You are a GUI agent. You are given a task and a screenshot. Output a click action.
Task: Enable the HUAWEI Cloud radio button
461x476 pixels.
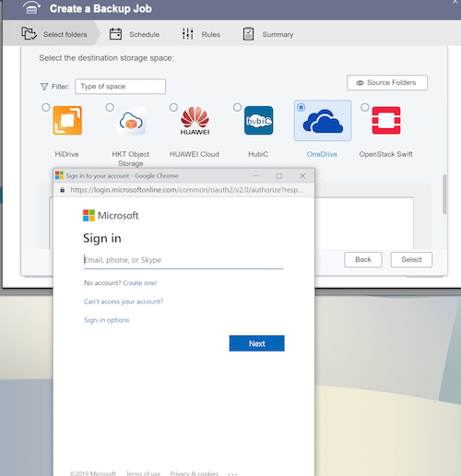point(173,107)
